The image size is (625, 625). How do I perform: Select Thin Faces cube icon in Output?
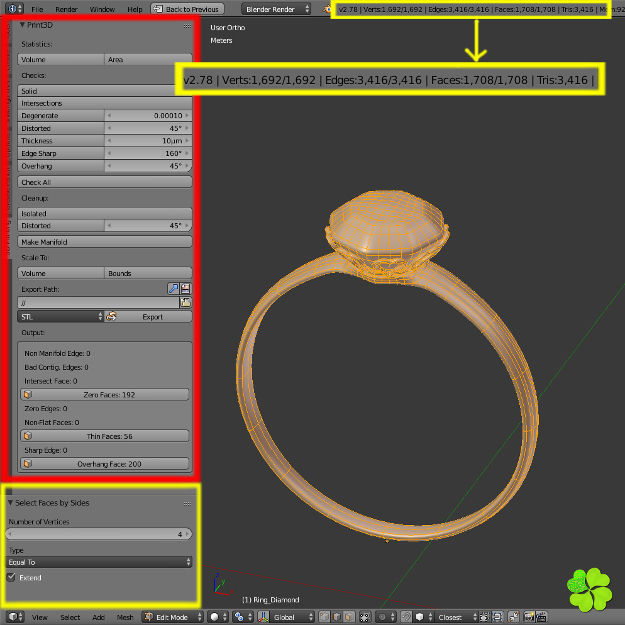[x=28, y=436]
